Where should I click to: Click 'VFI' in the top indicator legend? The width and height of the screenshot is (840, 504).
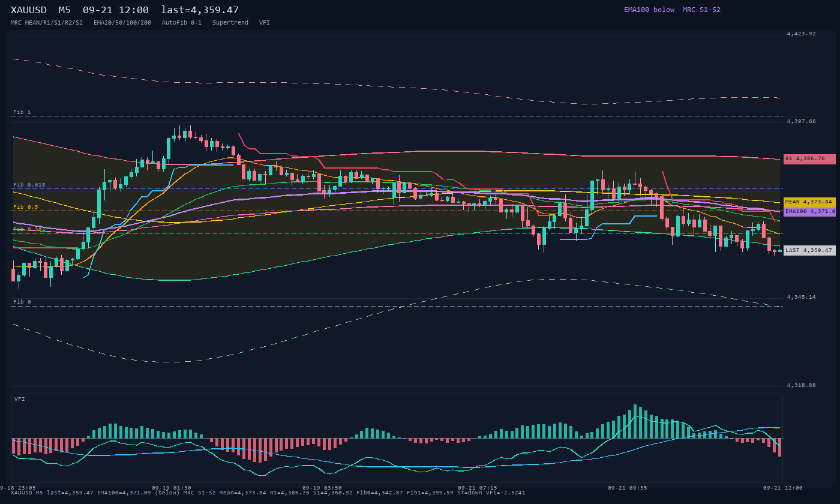tap(265, 23)
